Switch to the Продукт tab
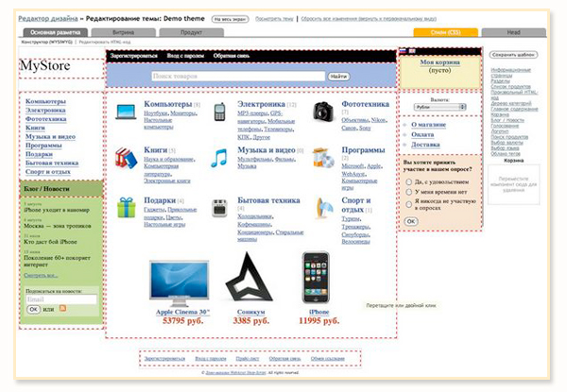The width and height of the screenshot is (567, 392). click(x=191, y=32)
